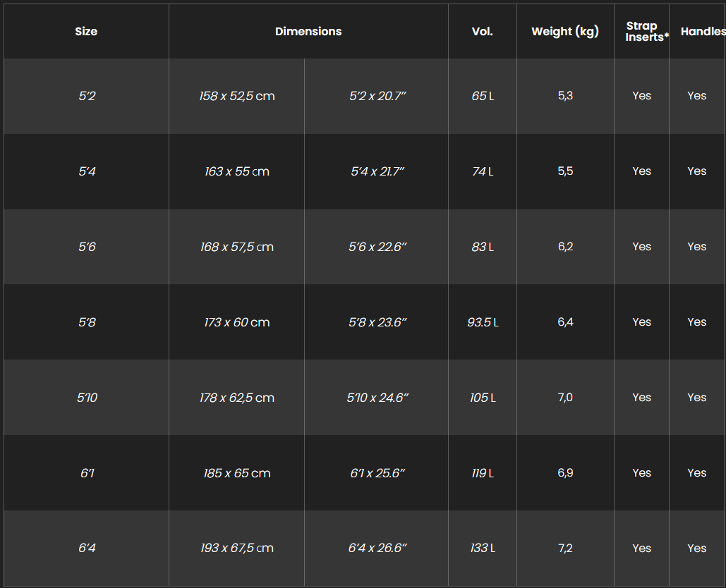Select the 5'10 x 24.6" dimension cell
This screenshot has height=588, width=726.
point(377,398)
